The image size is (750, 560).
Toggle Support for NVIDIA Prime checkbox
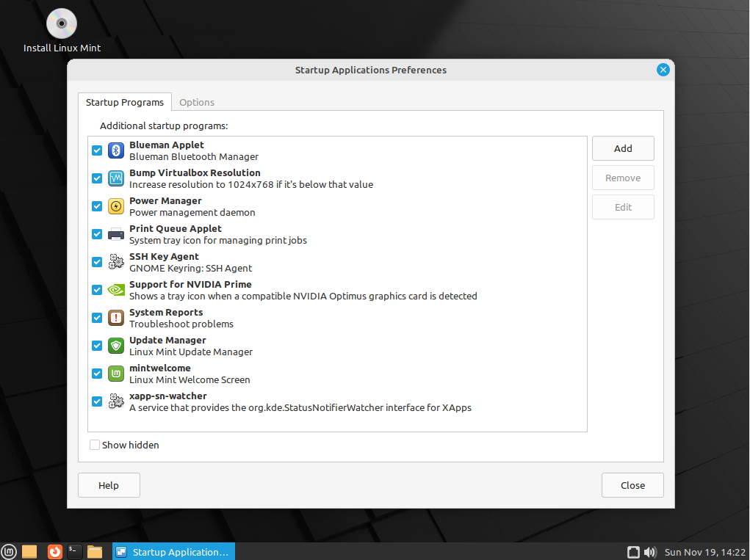click(x=97, y=290)
